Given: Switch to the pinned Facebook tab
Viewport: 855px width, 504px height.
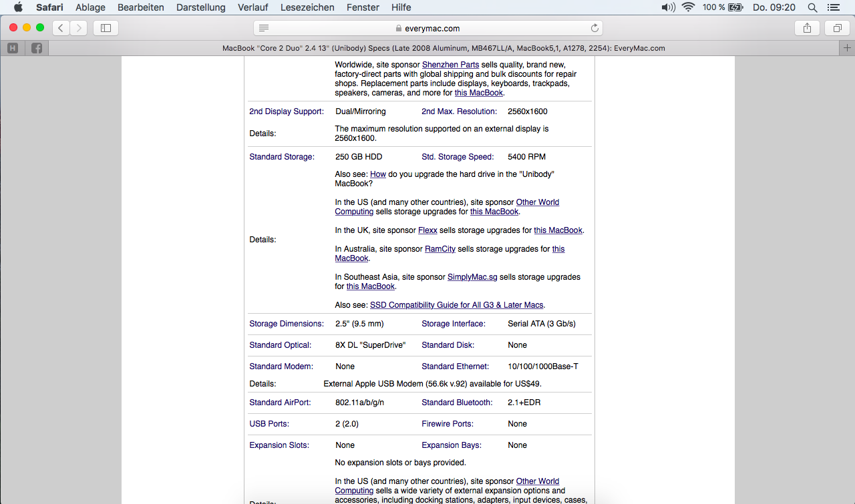Looking at the screenshot, I should (37, 48).
